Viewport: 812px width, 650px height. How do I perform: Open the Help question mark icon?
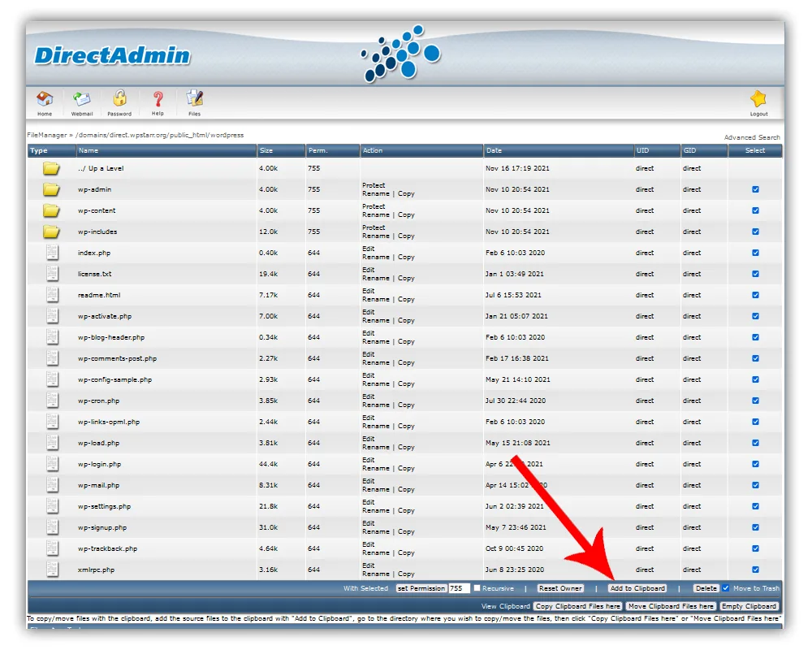pos(158,98)
